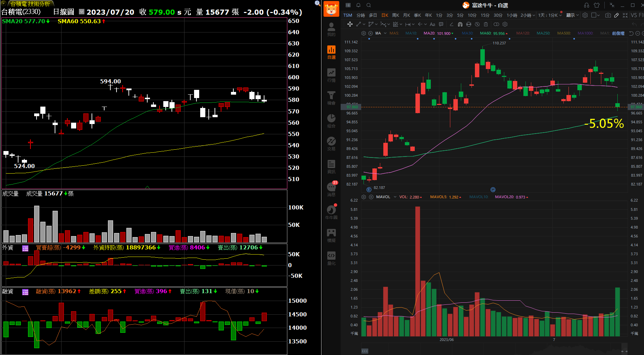The height and width of the screenshot is (355, 644).
Task: Click the camera screenshot icon
Action: click(x=608, y=15)
